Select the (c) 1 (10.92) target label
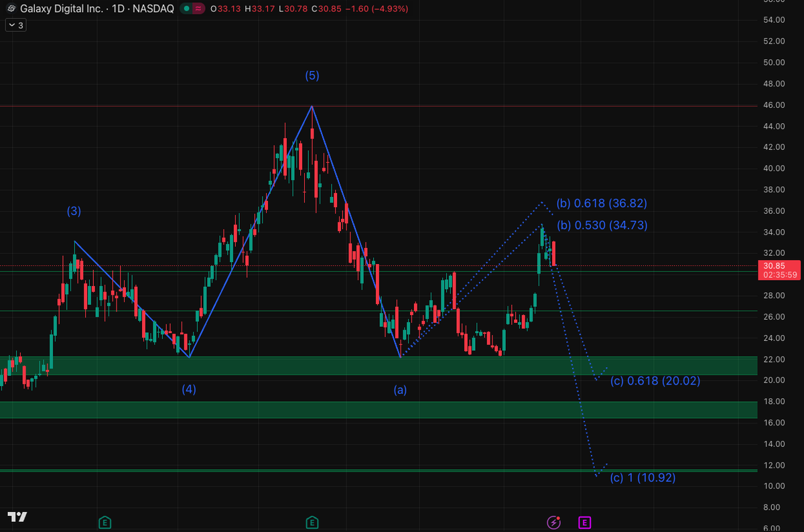 (643, 478)
